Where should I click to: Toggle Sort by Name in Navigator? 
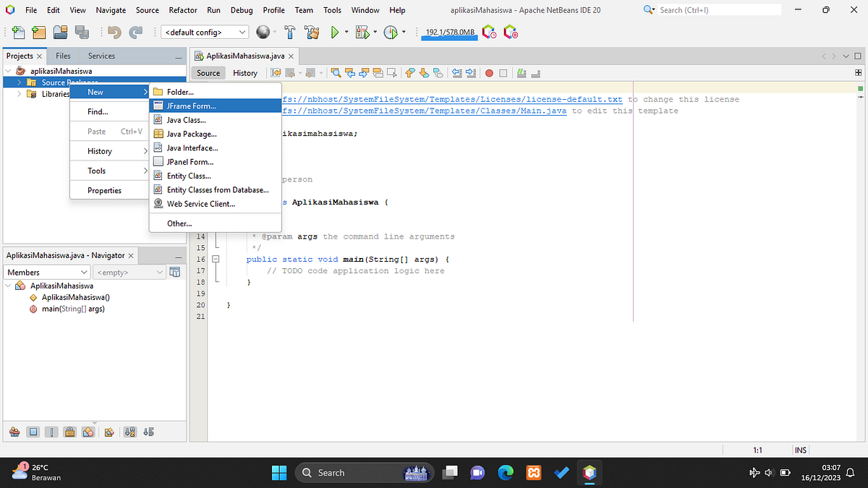tap(130, 432)
